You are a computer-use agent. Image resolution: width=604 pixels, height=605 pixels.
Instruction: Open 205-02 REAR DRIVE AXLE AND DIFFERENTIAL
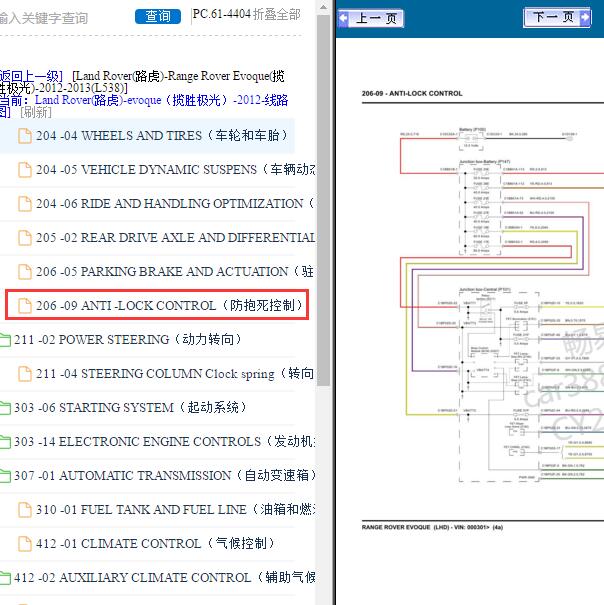click(x=175, y=238)
